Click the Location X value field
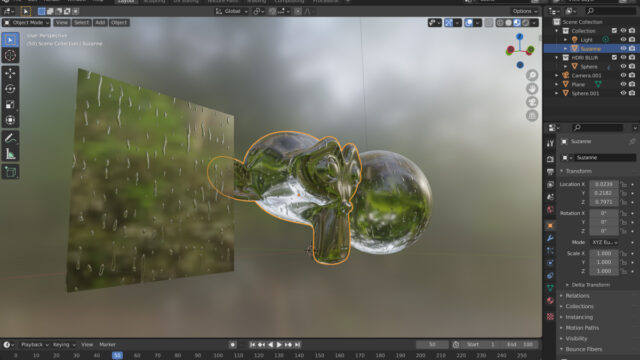Screen dimensions: 640x360 604,184
